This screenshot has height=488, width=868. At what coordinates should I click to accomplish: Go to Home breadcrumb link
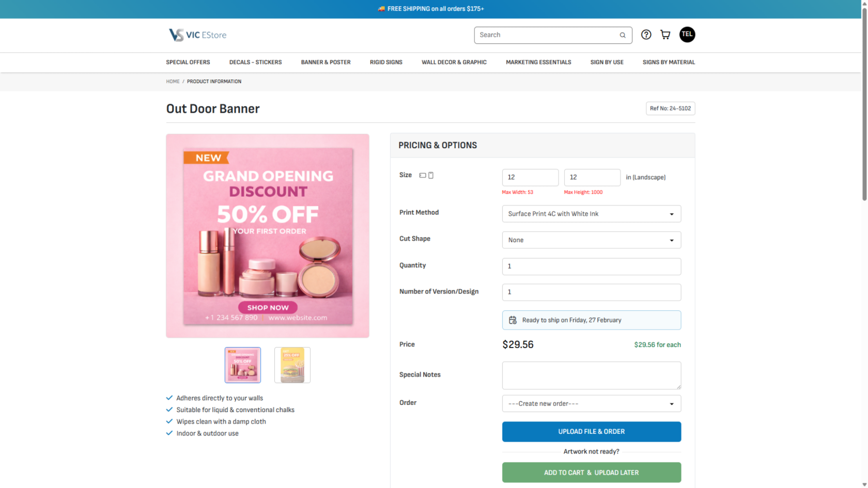click(173, 82)
